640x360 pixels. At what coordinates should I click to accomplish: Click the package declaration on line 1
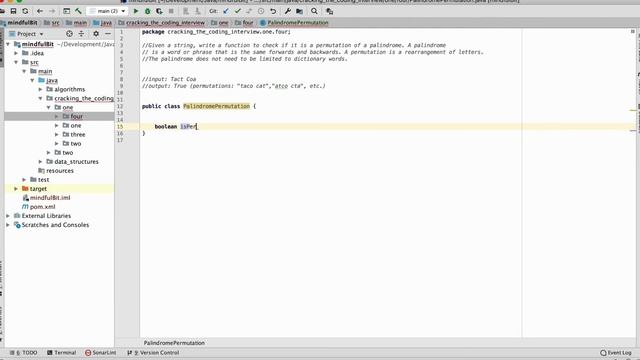(x=216, y=32)
